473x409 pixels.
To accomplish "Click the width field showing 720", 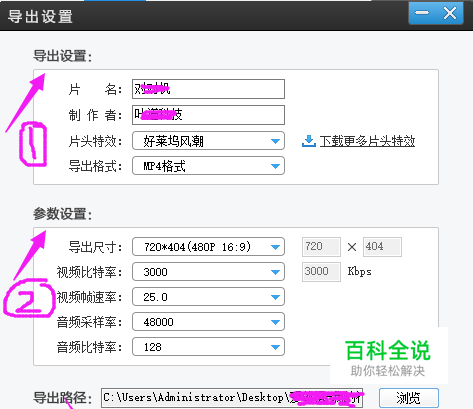I will (321, 247).
